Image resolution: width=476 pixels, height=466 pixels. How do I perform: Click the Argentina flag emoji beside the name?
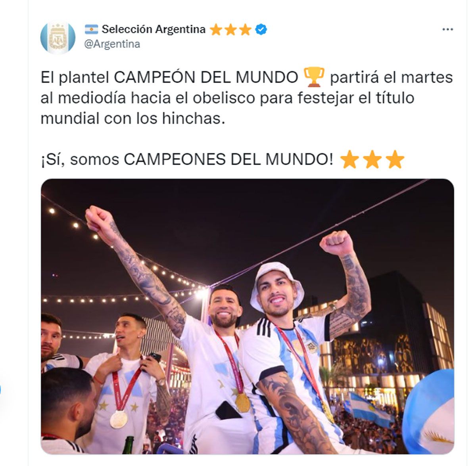pos(91,29)
